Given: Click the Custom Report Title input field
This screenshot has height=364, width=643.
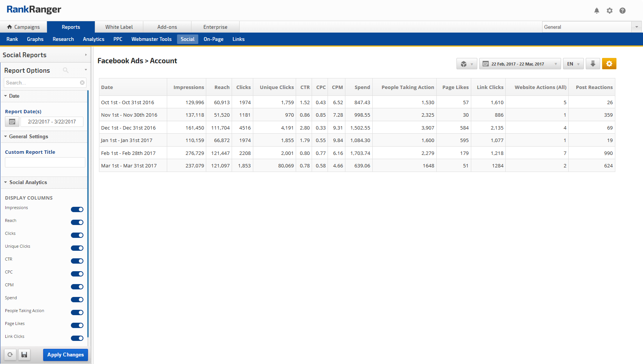Looking at the screenshot, I should click(45, 162).
